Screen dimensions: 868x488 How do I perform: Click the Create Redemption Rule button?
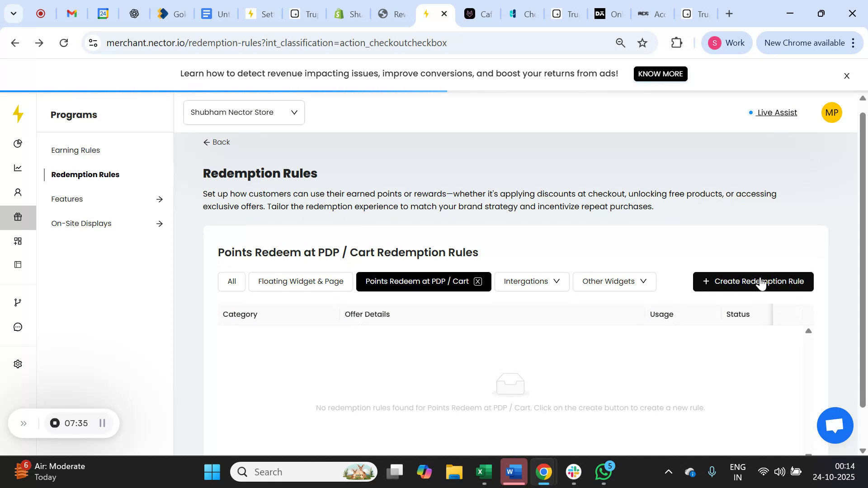click(x=753, y=281)
